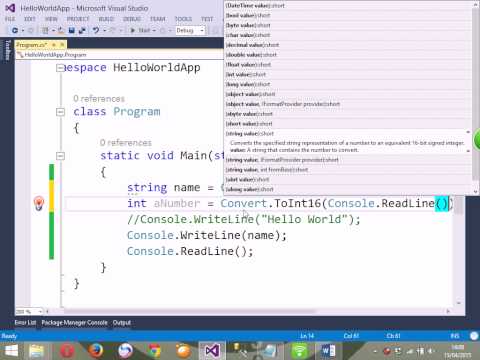This screenshot has width=480, height=360.
Task: Open the navigate backward dropdown arrow
Action: tap(23, 31)
